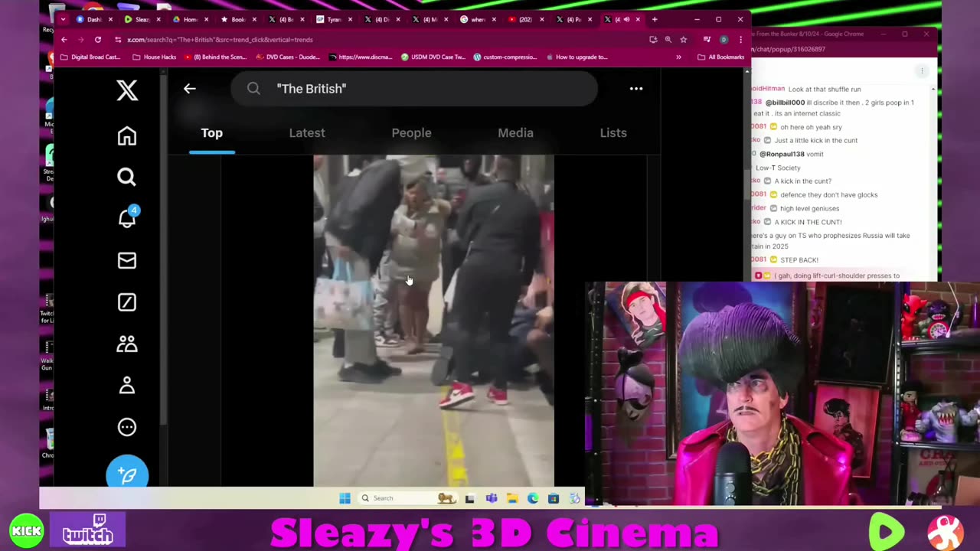Bookmark this page with the star icon
Viewport: 980px width, 551px height.
coord(683,39)
